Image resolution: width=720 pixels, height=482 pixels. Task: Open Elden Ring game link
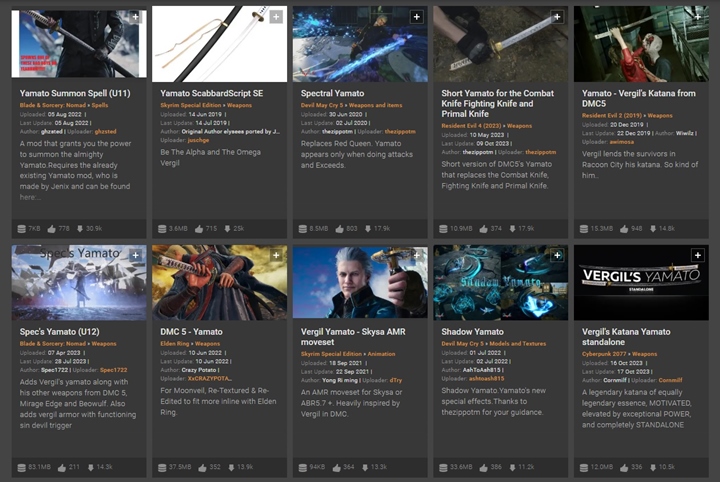(174, 343)
